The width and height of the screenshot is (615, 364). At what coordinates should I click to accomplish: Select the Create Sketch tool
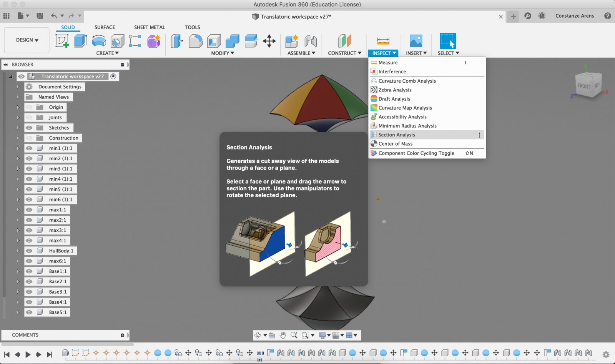point(62,41)
